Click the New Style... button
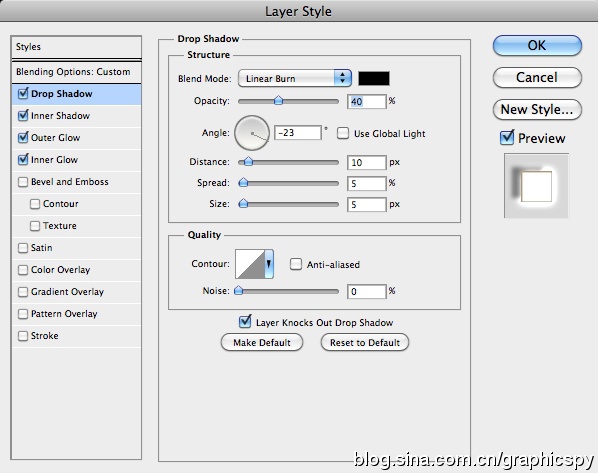Screen dimensions: 598x473 coord(537,110)
